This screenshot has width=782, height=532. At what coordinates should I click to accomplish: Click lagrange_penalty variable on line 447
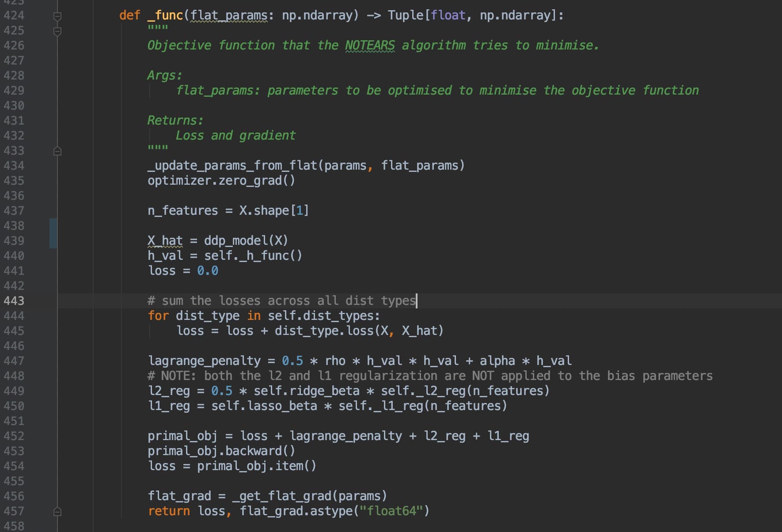coord(204,361)
